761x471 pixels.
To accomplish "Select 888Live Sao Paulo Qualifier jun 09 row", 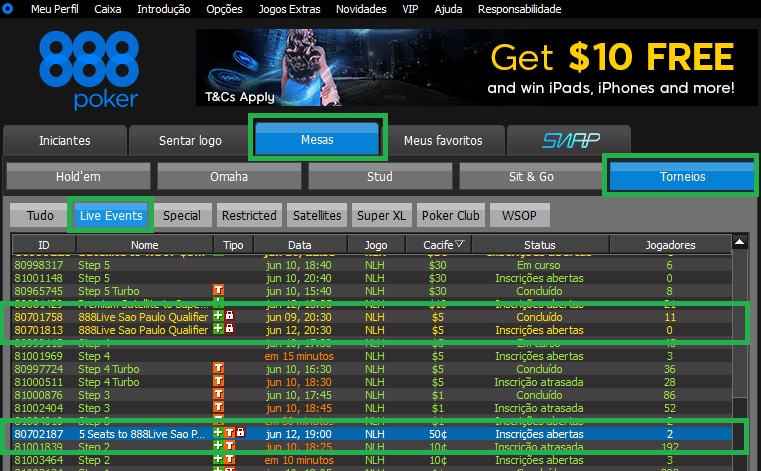I will pos(372,317).
